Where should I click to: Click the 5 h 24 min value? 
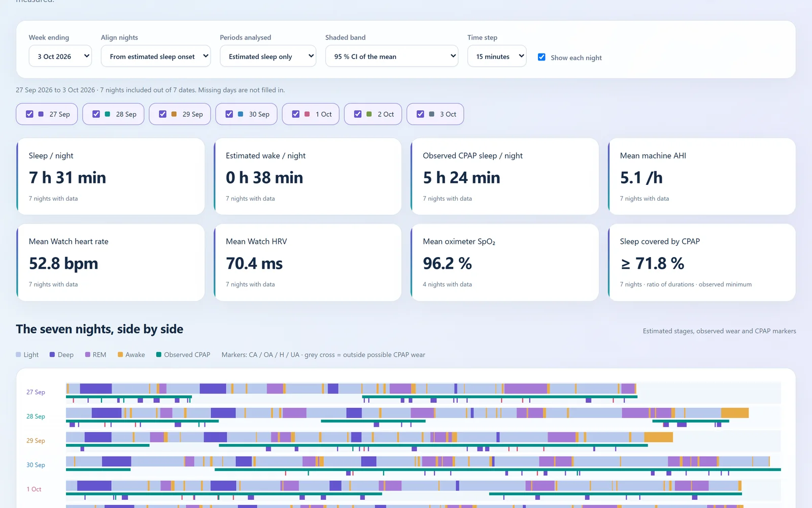tap(461, 177)
